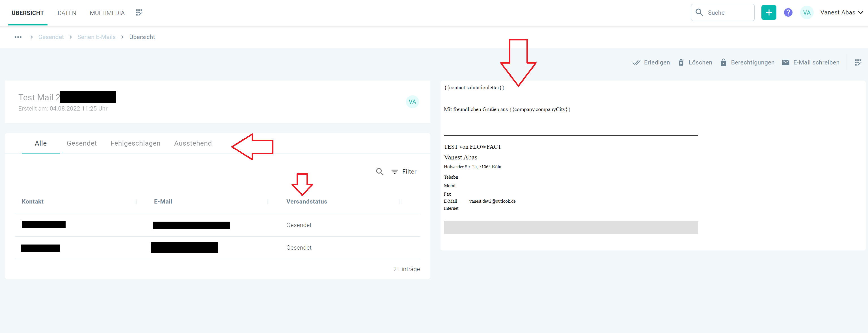Sort by the Versandstatus column header

tap(307, 202)
